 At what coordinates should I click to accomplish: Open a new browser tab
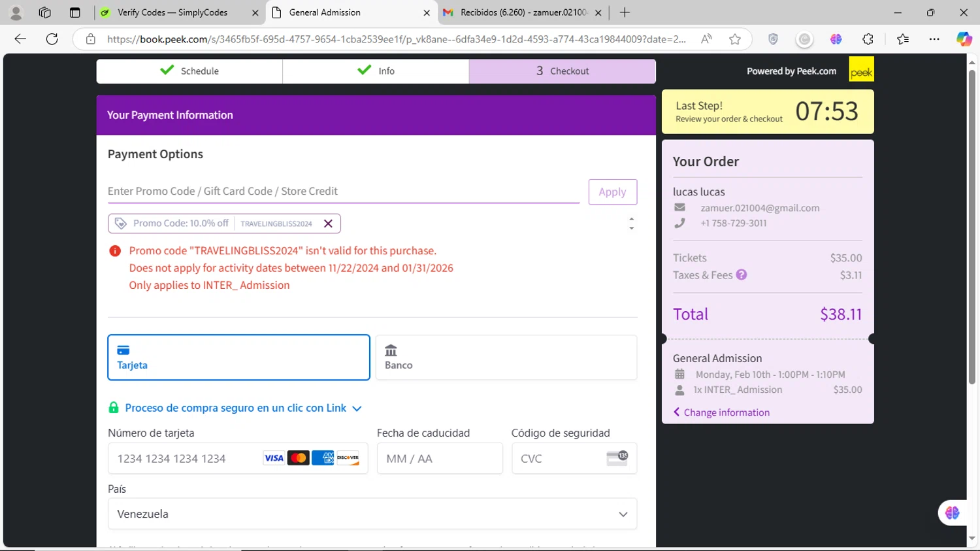coord(625,12)
